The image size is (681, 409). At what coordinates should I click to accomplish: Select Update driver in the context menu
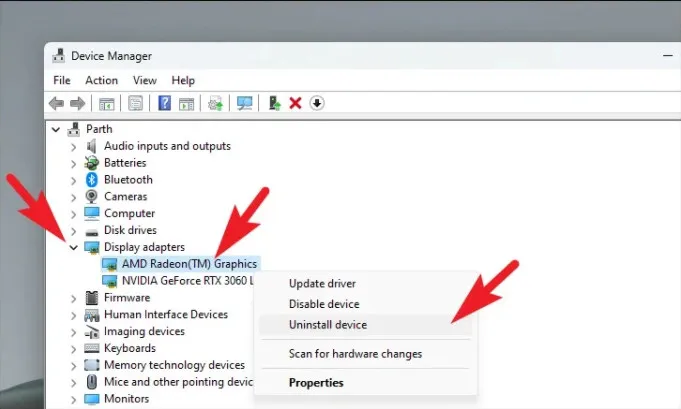322,284
